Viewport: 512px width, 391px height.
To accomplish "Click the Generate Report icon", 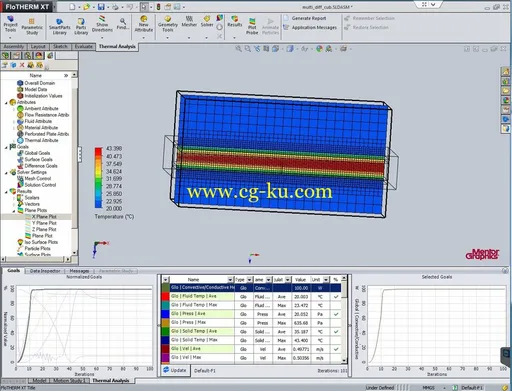I will (x=286, y=18).
